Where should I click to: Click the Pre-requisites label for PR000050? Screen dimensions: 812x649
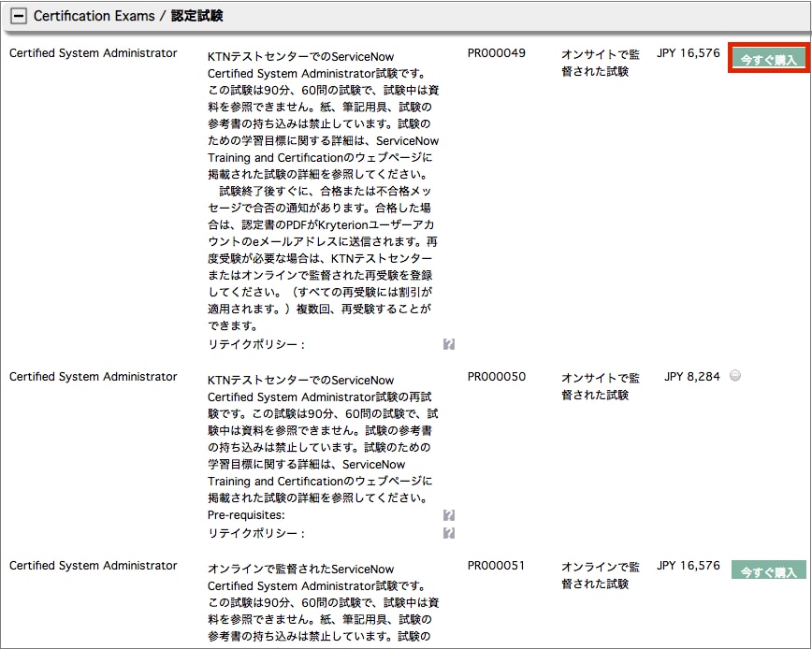coord(246,515)
